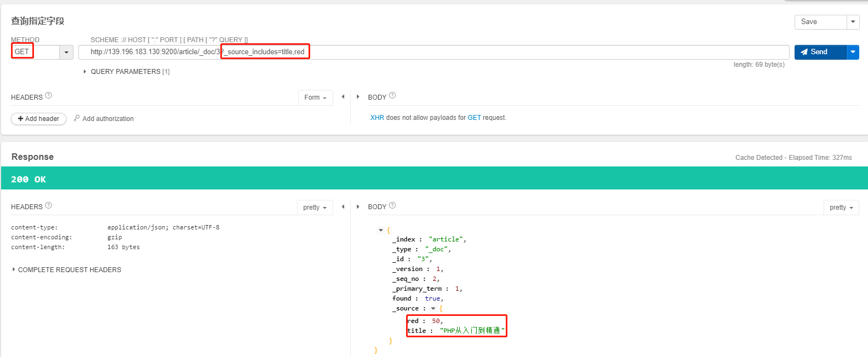Collapse the root JSON object triangle
The height and width of the screenshot is (357, 868).
[x=381, y=231]
